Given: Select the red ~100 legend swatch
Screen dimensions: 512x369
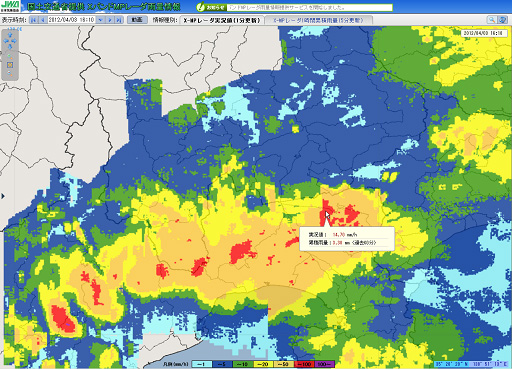Looking at the screenshot, I should (x=304, y=364).
